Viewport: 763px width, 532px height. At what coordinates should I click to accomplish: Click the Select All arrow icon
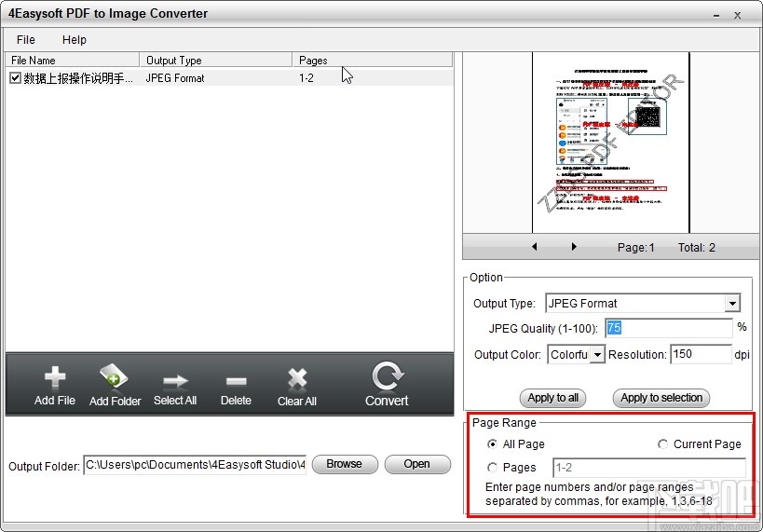175,381
